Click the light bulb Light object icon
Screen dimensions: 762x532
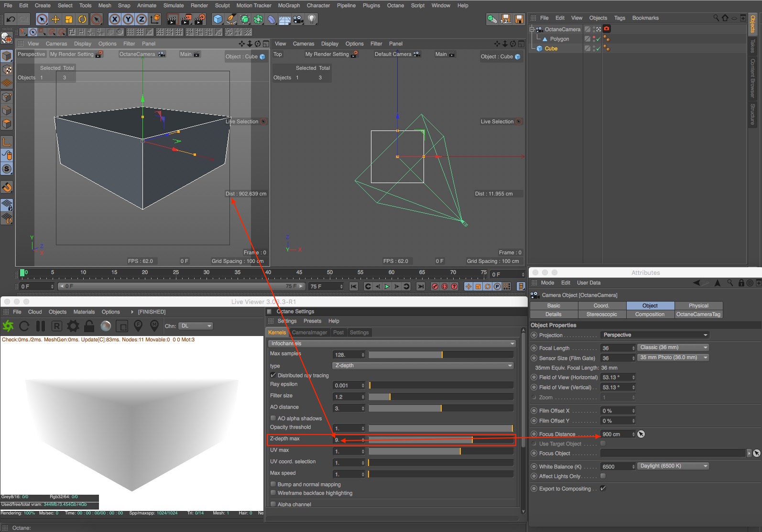point(312,19)
